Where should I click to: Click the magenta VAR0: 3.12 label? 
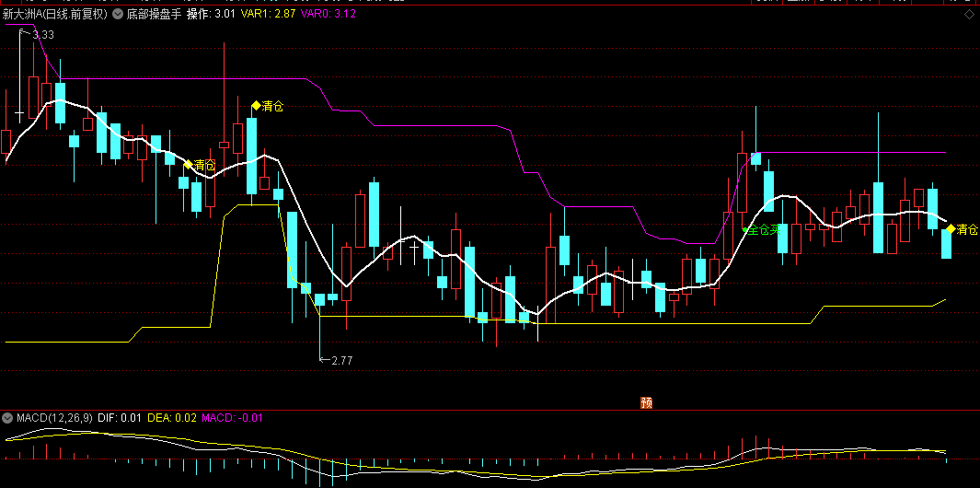click(329, 14)
